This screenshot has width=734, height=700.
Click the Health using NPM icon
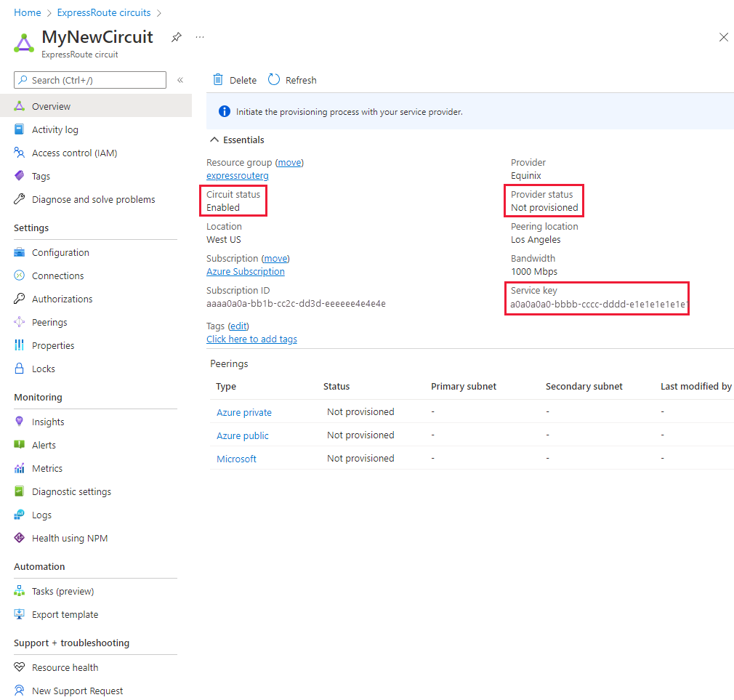[19, 538]
